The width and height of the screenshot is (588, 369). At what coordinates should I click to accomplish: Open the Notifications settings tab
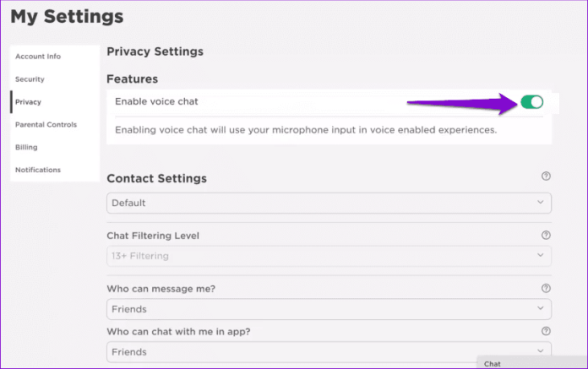pyautogui.click(x=38, y=170)
